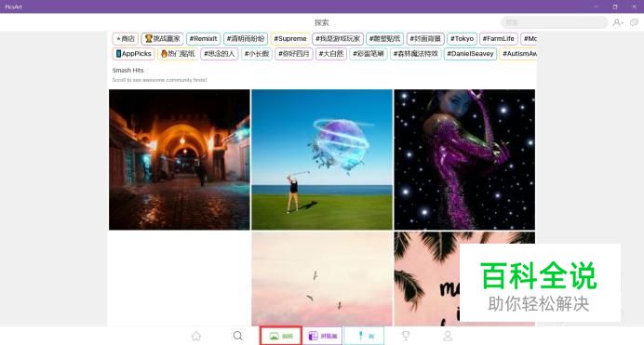Open the golfer with floating planet image
The image size is (644, 345).
point(322,160)
